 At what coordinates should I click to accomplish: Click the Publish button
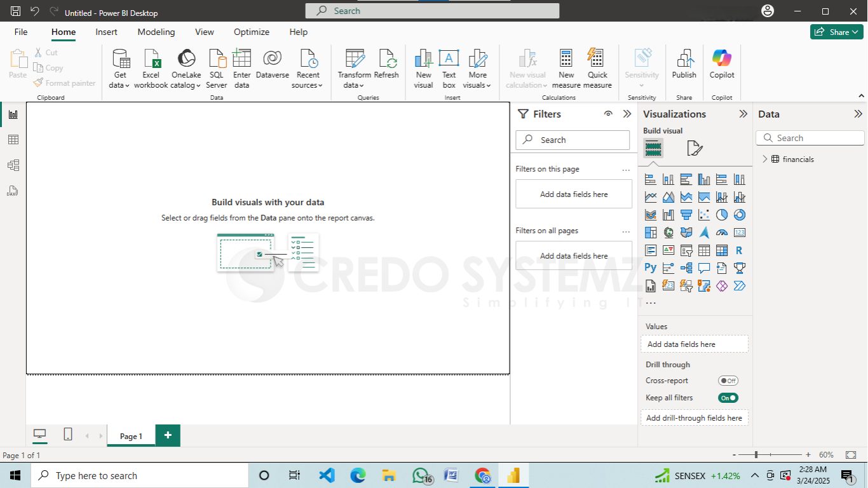tap(684, 65)
